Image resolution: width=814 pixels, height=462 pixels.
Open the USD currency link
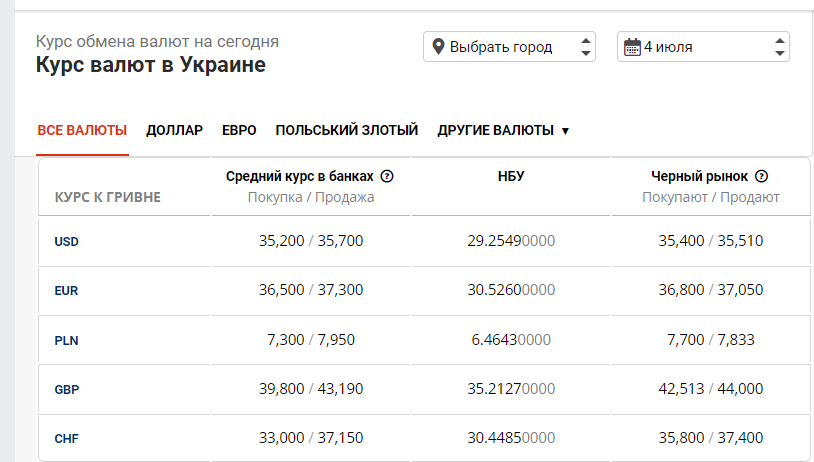pyautogui.click(x=66, y=241)
